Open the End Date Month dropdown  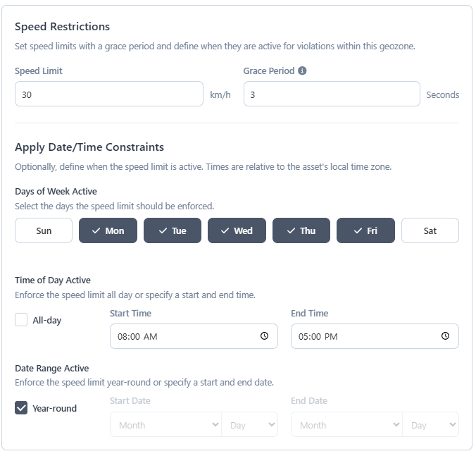(x=346, y=424)
